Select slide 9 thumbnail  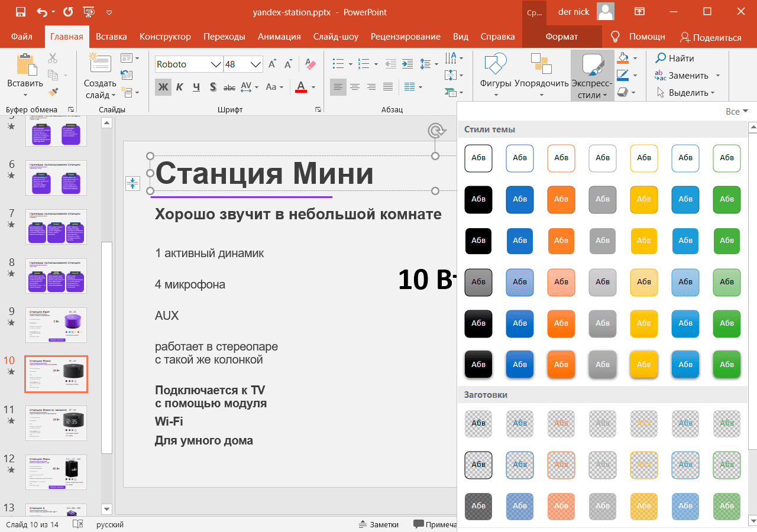pos(56,325)
